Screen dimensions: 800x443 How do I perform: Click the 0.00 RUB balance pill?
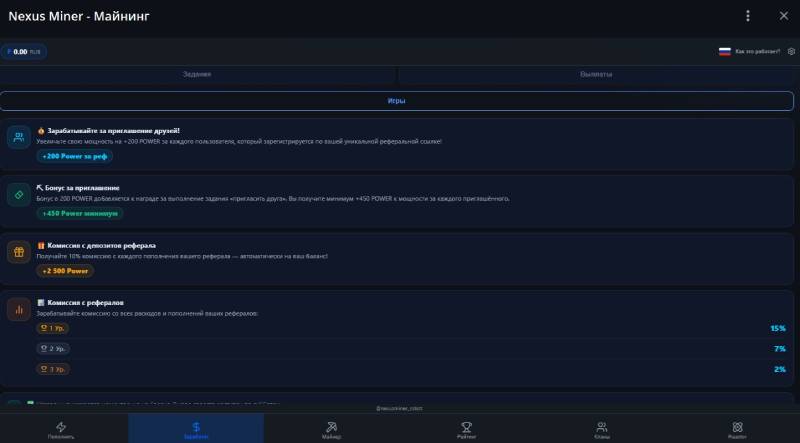tap(23, 52)
